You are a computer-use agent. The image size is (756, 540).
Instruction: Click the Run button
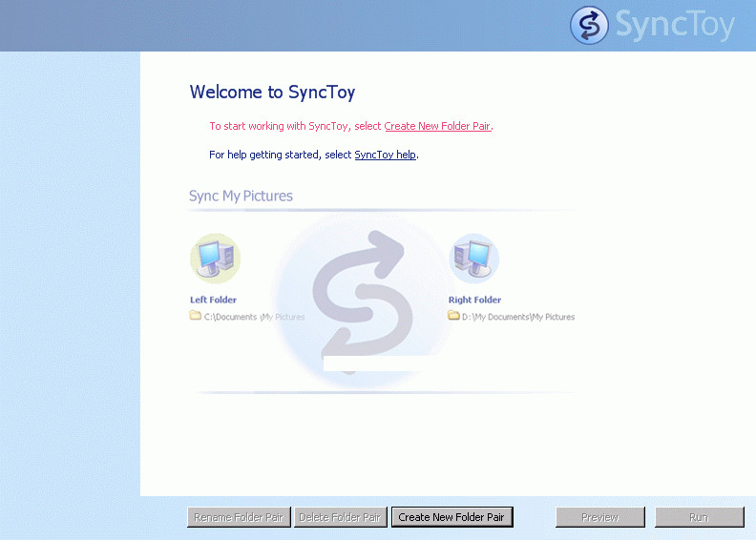coord(699,517)
